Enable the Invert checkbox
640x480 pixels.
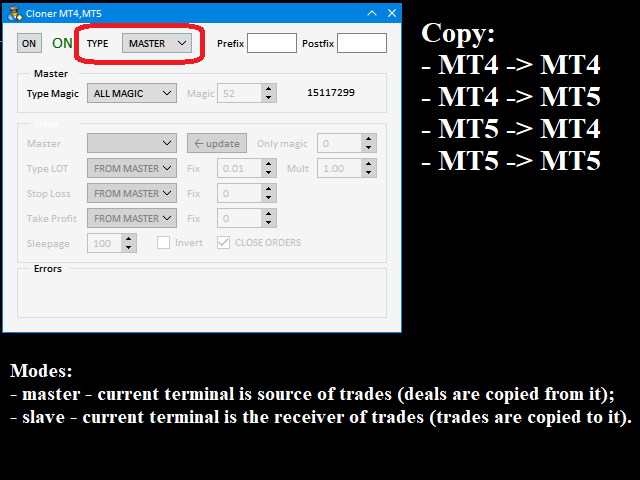click(163, 242)
